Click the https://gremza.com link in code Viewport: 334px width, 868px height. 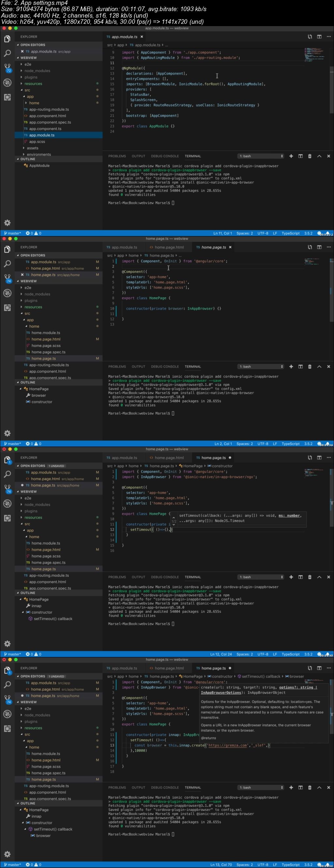228,745
